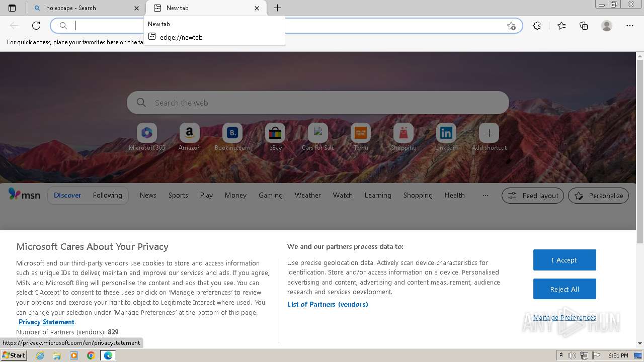This screenshot has height=362, width=644.
Task: Click the 'Reject All' button
Action: coord(565,289)
